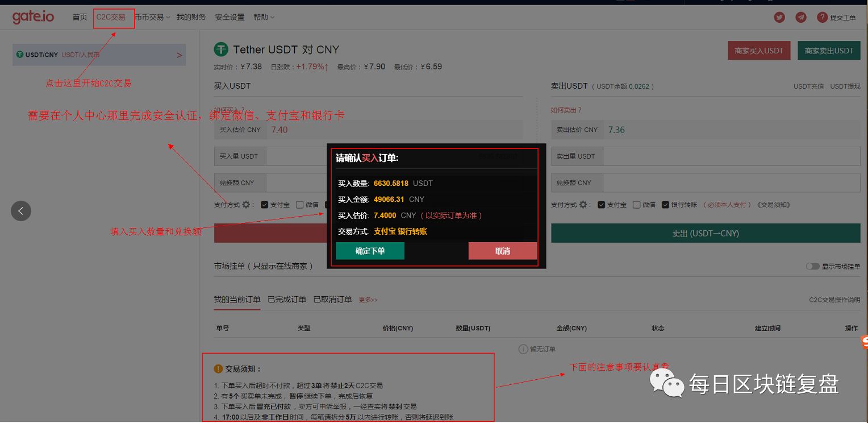
Task: Open the Twitter social icon
Action: [x=779, y=17]
